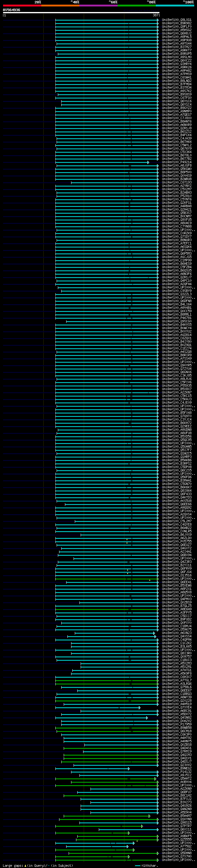Open UniRef100_Q758L6 entry
Viewport: 197px width, 868px height.
(177, 687)
